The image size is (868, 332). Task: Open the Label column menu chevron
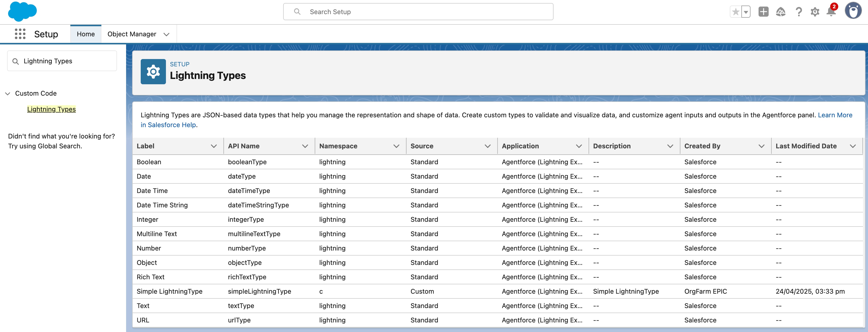pos(214,146)
